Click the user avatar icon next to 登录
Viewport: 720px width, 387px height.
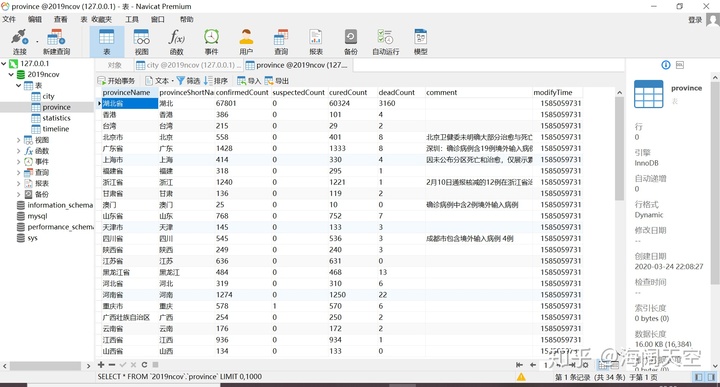coord(713,20)
